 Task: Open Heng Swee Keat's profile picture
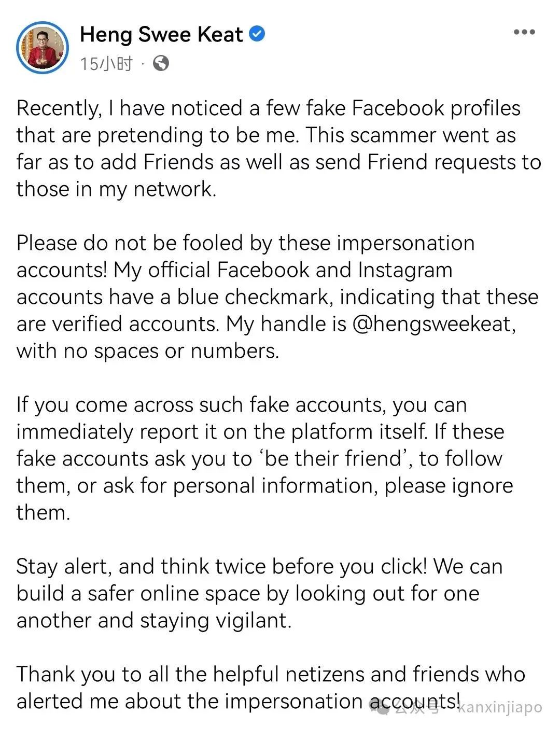pyautogui.click(x=43, y=48)
